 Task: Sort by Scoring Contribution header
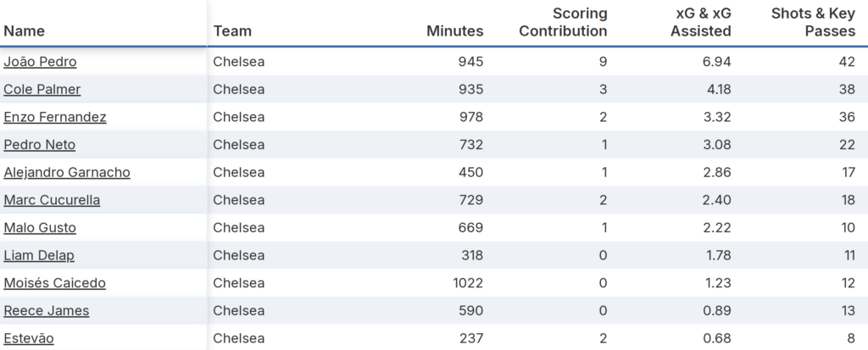point(564,23)
